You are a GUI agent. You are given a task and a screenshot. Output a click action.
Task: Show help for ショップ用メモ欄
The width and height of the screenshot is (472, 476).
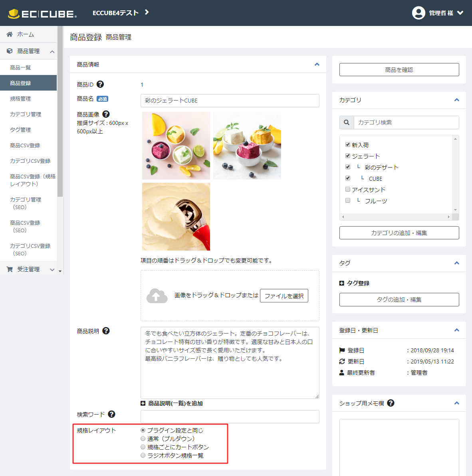click(x=391, y=403)
